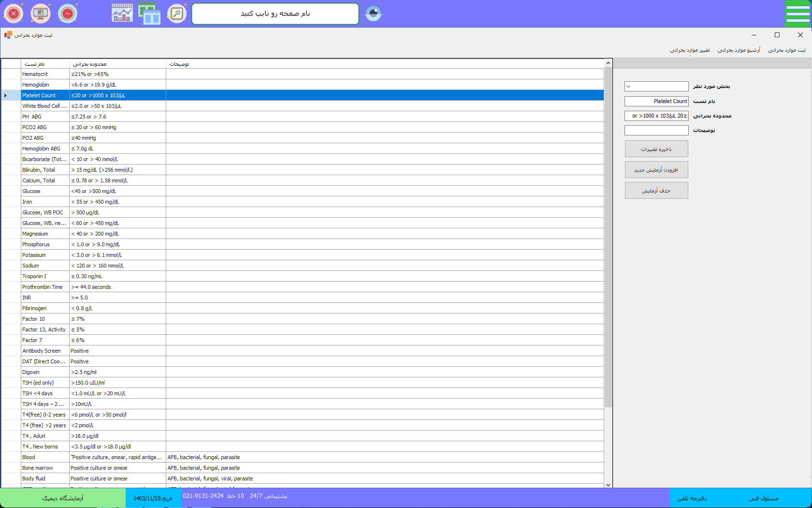This screenshot has width=812, height=508.
Task: Click the red minus circle icon
Action: [68, 14]
